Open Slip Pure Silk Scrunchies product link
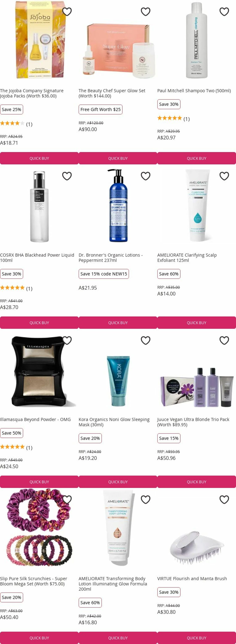 33,581
